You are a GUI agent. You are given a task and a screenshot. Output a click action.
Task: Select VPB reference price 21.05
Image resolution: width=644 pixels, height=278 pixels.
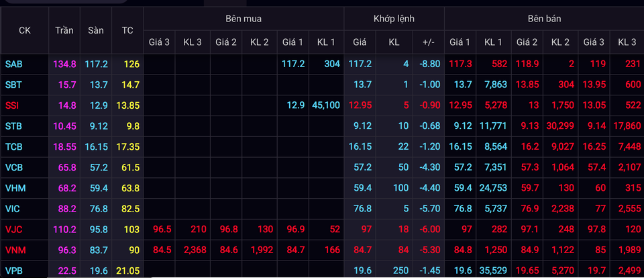[x=127, y=271]
